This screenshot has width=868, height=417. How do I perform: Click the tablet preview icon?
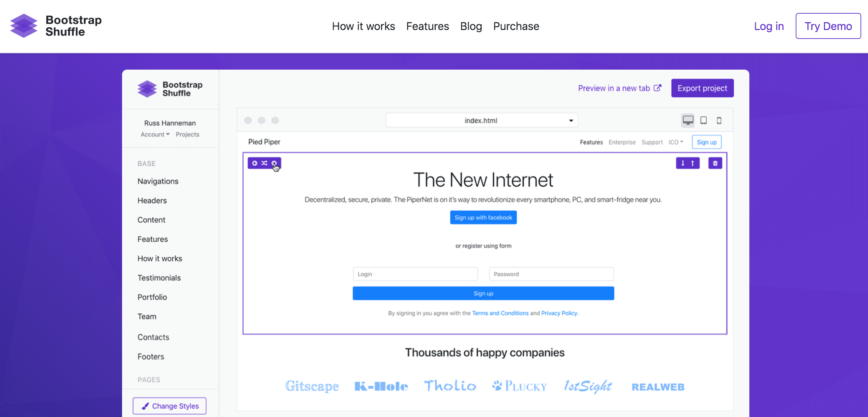click(x=704, y=120)
